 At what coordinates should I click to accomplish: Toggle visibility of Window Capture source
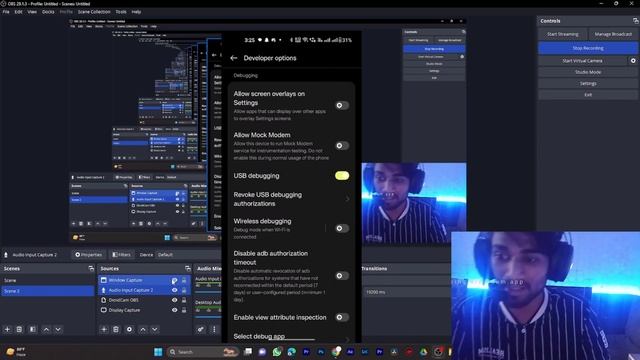tap(175, 280)
